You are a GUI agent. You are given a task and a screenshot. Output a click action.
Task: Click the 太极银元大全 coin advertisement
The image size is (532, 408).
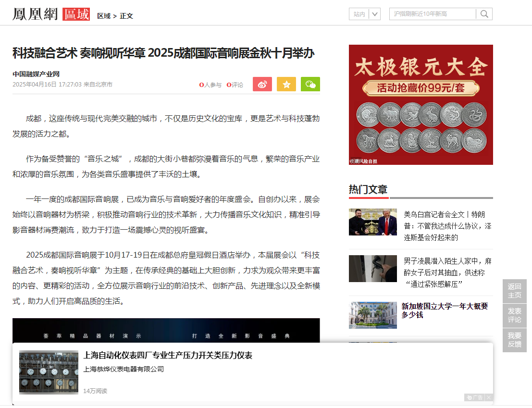(421, 105)
